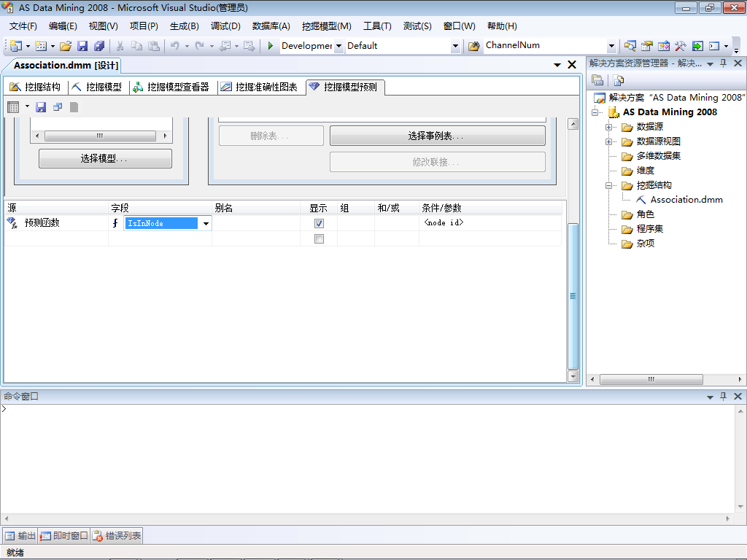
Task: Collapse the AS Data Mining 2008 project node
Action: pos(595,112)
